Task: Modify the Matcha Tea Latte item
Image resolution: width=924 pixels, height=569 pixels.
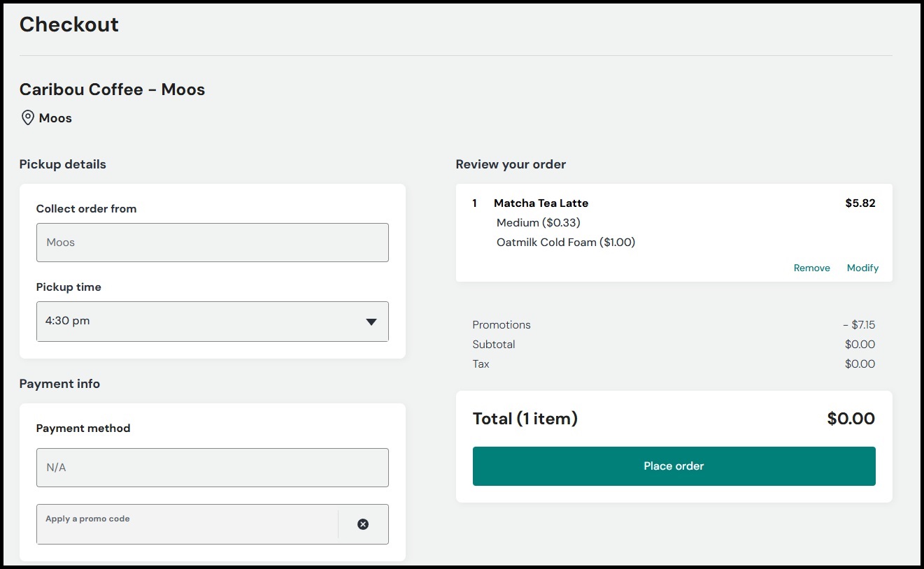Action: 862,268
